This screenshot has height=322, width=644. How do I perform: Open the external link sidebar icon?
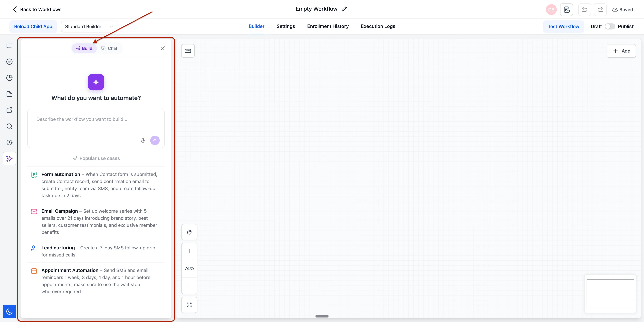point(9,110)
